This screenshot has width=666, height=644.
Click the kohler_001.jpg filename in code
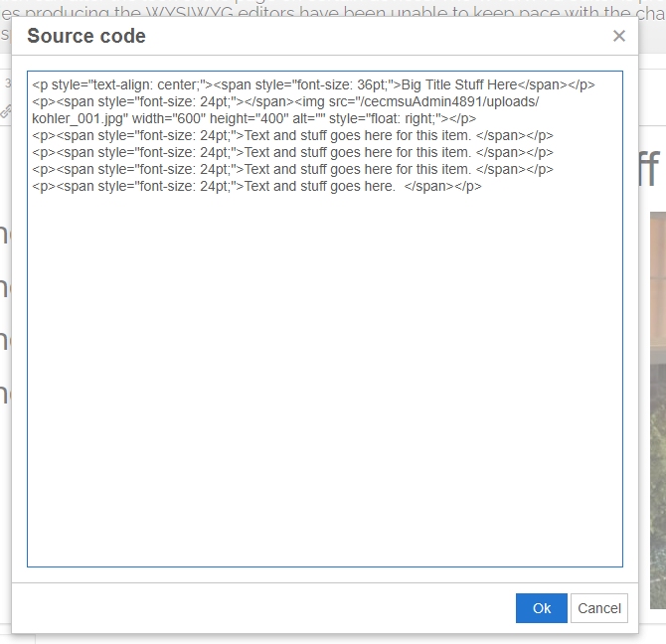click(x=78, y=118)
